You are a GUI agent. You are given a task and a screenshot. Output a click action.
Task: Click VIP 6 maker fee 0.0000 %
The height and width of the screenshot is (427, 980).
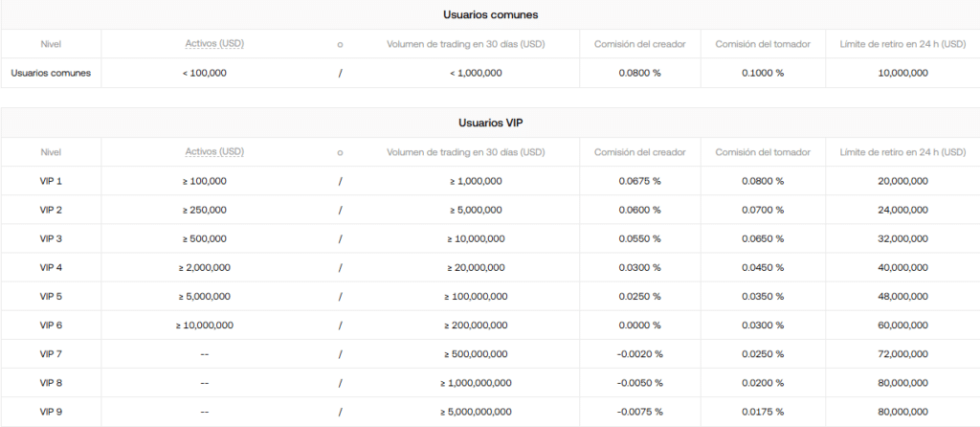640,325
